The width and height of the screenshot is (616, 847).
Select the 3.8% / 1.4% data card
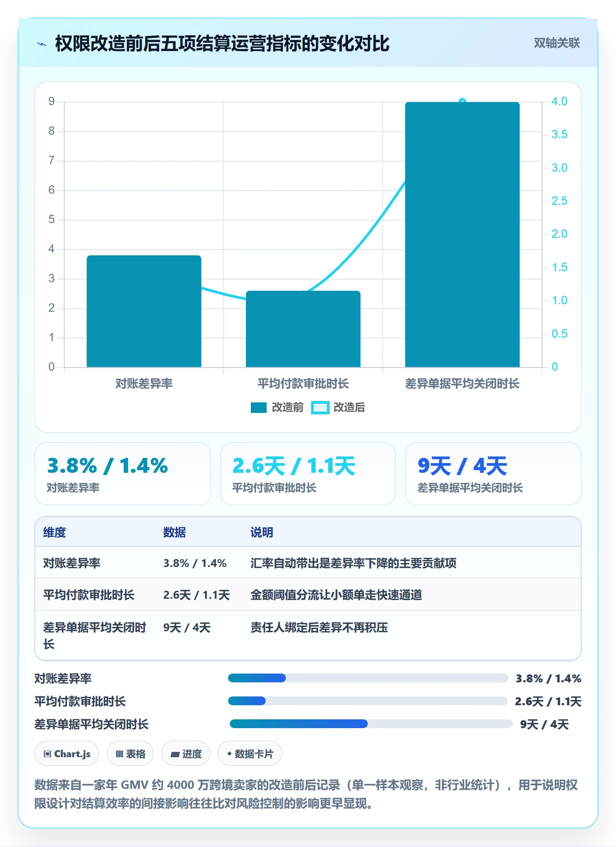[x=123, y=474]
